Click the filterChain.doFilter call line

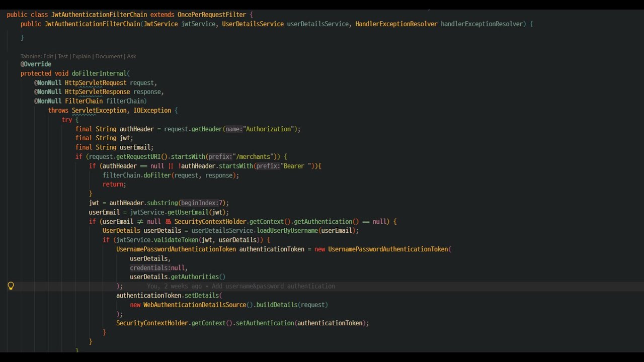[x=171, y=175]
